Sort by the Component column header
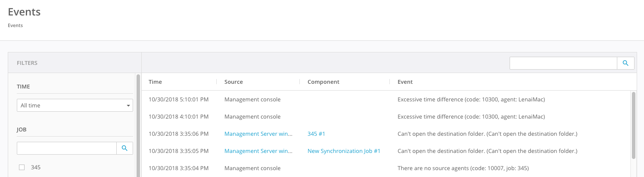 point(323,82)
